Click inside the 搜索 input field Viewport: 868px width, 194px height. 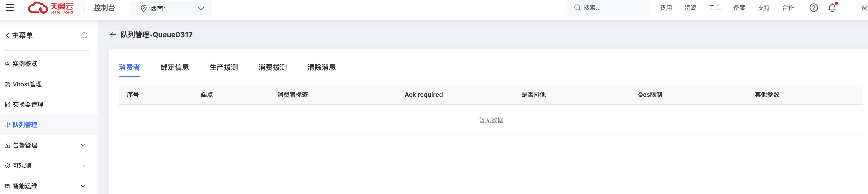[607, 7]
